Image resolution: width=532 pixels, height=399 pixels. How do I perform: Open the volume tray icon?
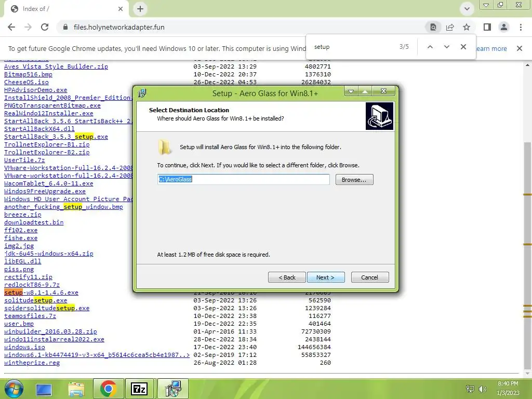[x=482, y=389]
